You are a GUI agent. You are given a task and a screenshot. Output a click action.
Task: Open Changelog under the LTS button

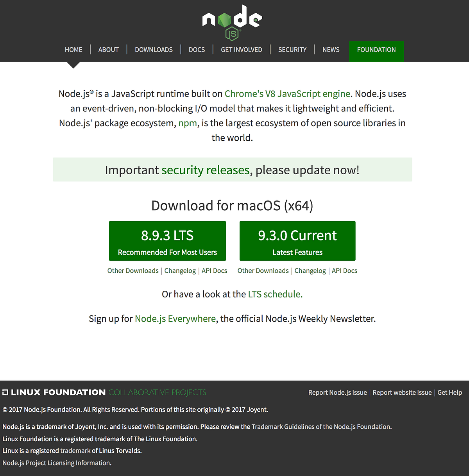(x=180, y=271)
